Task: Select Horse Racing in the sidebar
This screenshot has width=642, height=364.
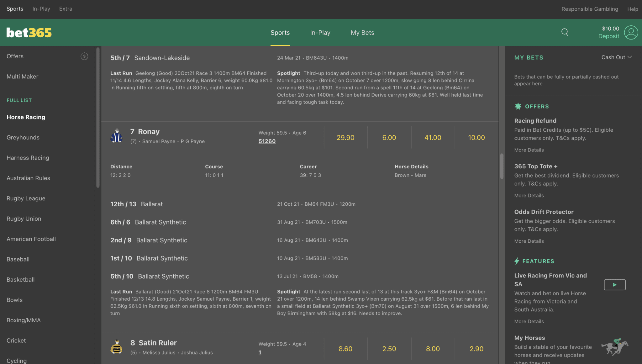Action: (26, 117)
